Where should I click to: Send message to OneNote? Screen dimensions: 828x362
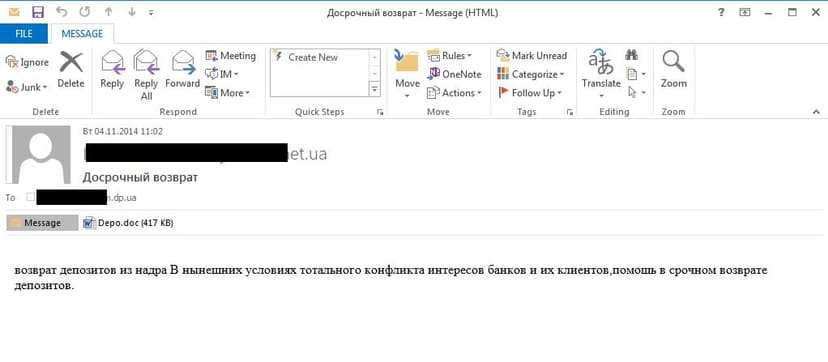pos(455,74)
